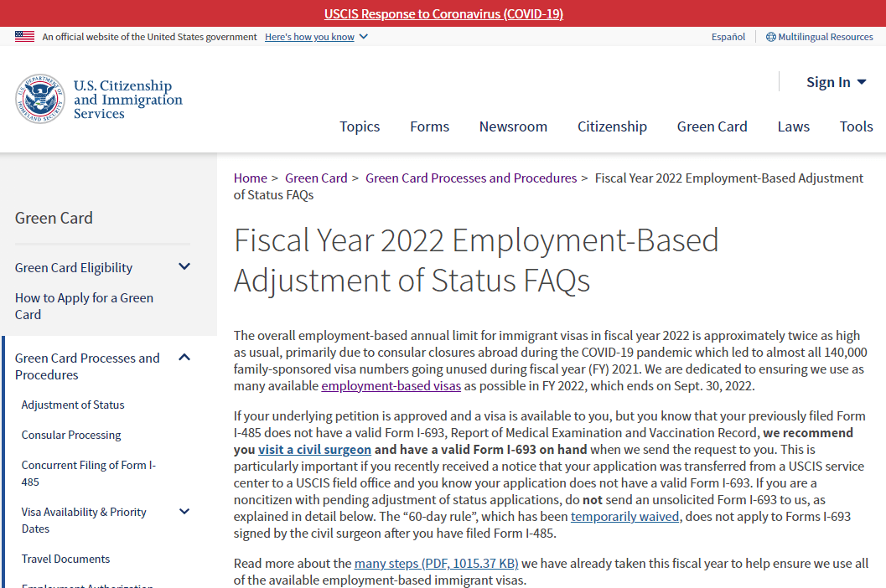Open the Citizenship navigation item
The height and width of the screenshot is (588, 886).
612,126
